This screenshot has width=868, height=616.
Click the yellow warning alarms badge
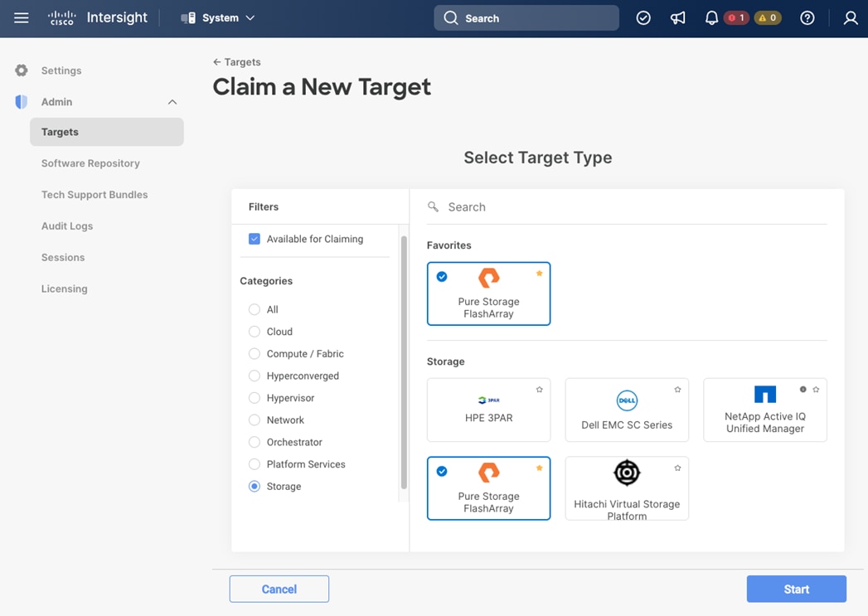tap(768, 17)
